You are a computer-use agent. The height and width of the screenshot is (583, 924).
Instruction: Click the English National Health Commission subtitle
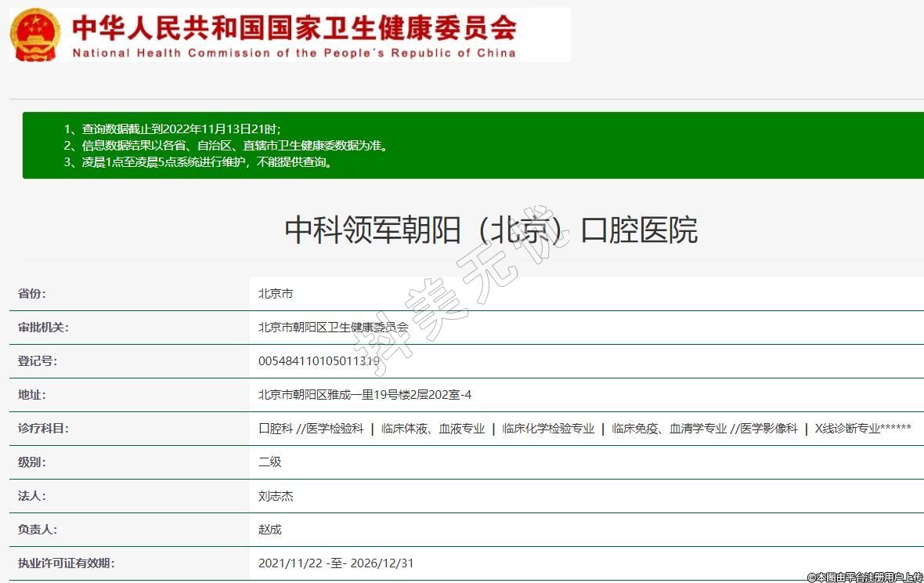point(294,53)
